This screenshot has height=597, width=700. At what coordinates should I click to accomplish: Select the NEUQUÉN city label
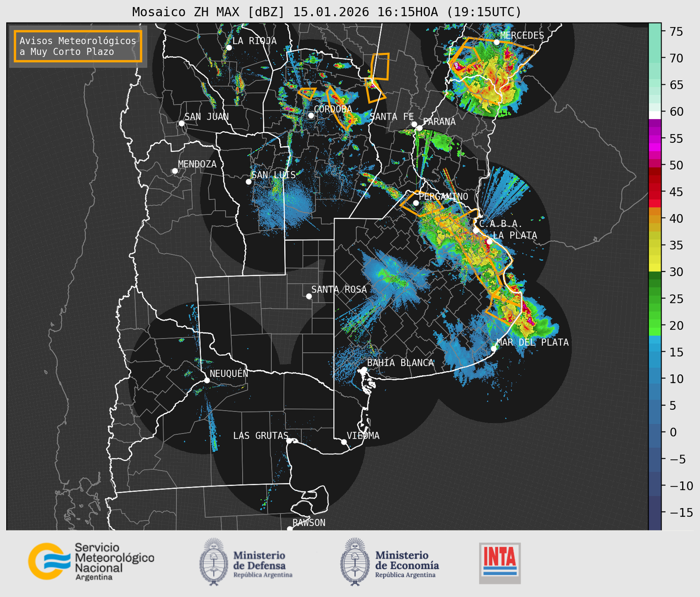tap(229, 373)
